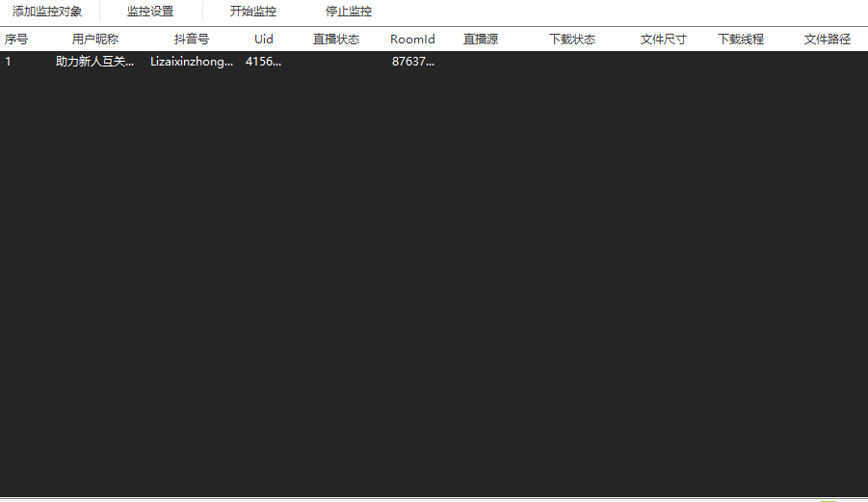Viewport: 868px width, 502px height.
Task: Click the Lizaixinzhong 抖音号 cell
Action: click(192, 62)
